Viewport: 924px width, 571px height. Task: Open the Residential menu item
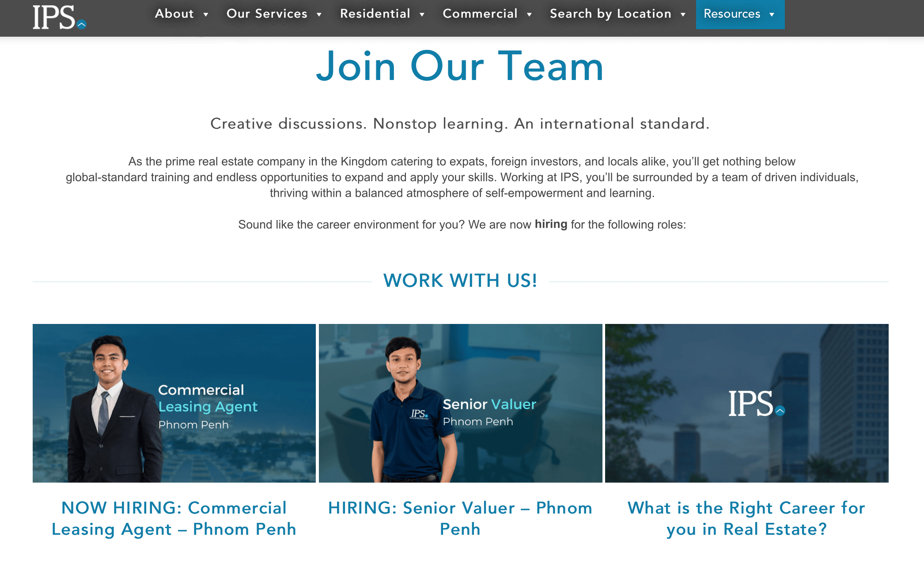pos(375,14)
